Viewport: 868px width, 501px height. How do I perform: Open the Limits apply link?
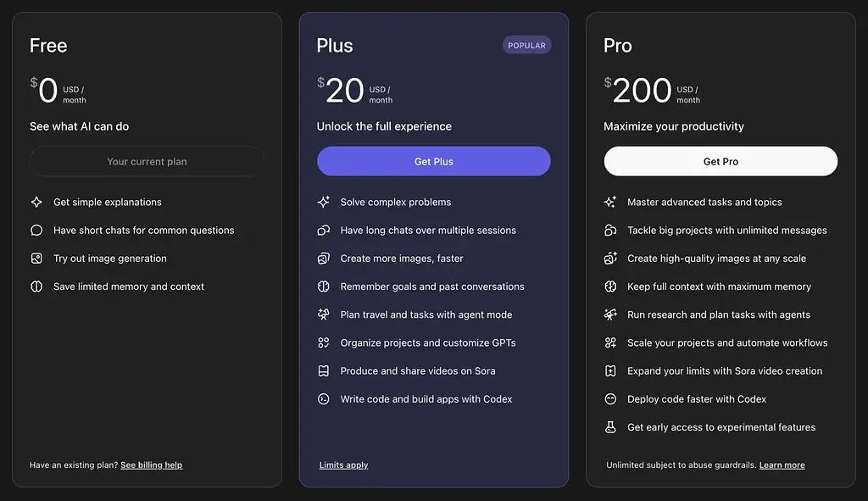[343, 465]
